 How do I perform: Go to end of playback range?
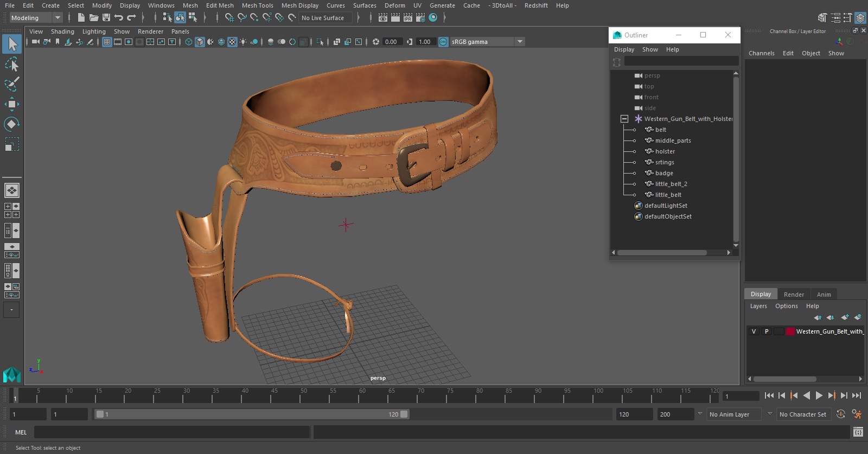click(x=857, y=396)
